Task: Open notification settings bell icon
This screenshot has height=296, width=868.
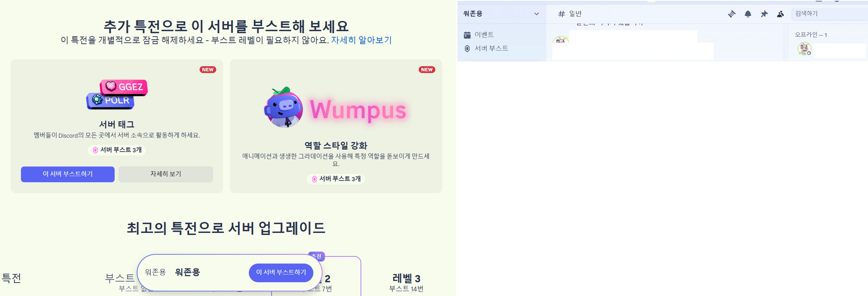Action: 748,14
